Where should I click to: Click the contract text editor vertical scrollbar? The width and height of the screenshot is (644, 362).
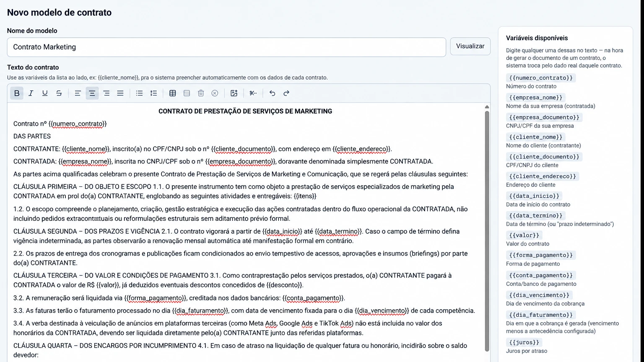pos(487,230)
